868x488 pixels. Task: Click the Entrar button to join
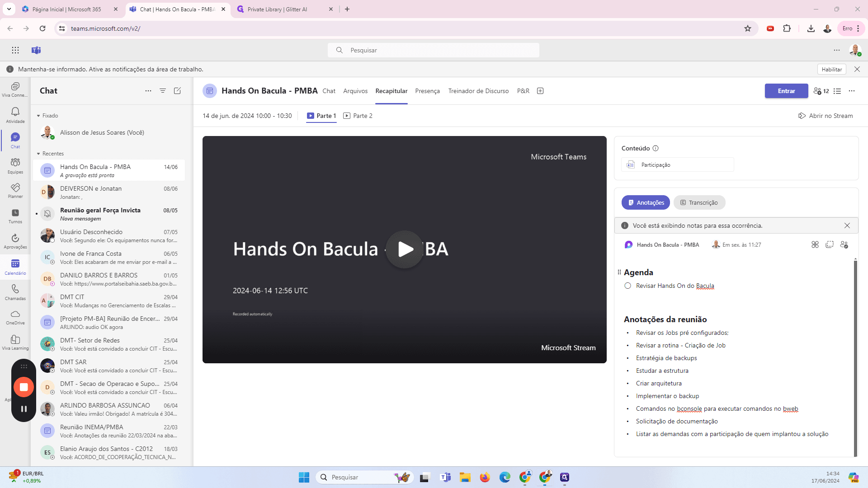(786, 91)
